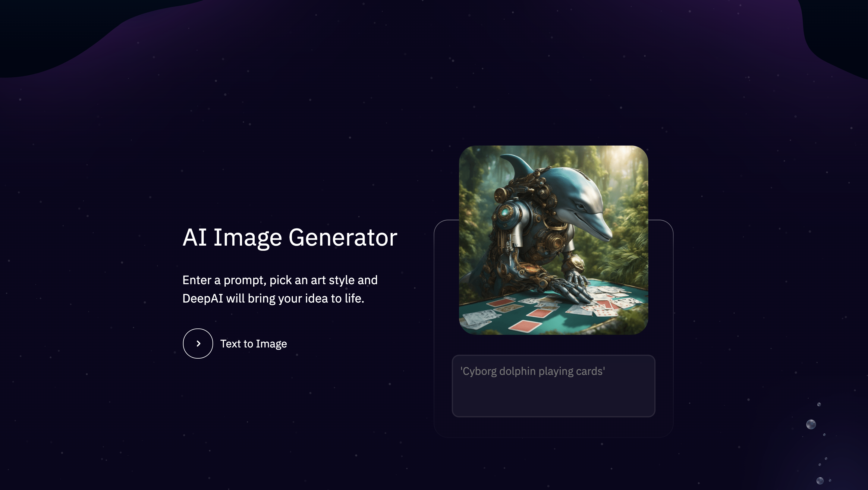Click the dark wave shape in the top-left corner
Viewport: 868px width, 490px height.
coord(51,30)
